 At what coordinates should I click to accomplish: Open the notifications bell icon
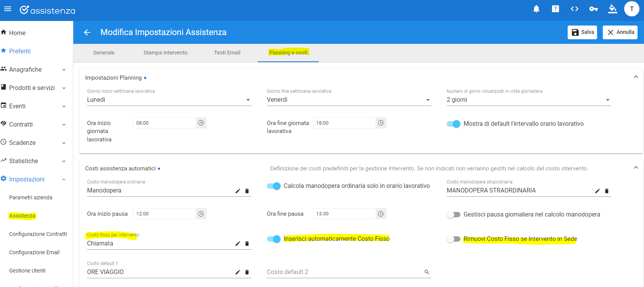536,9
